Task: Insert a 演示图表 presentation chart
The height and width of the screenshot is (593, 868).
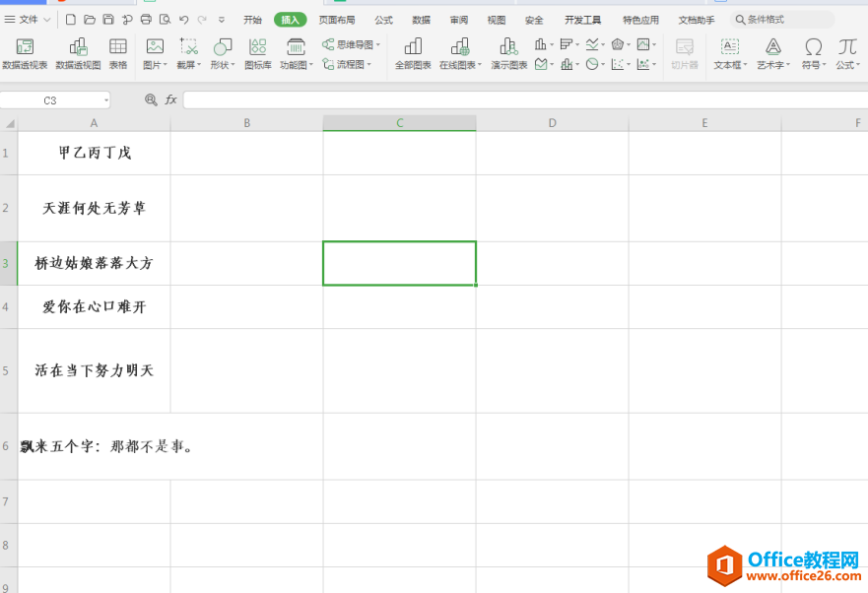Action: (x=508, y=54)
